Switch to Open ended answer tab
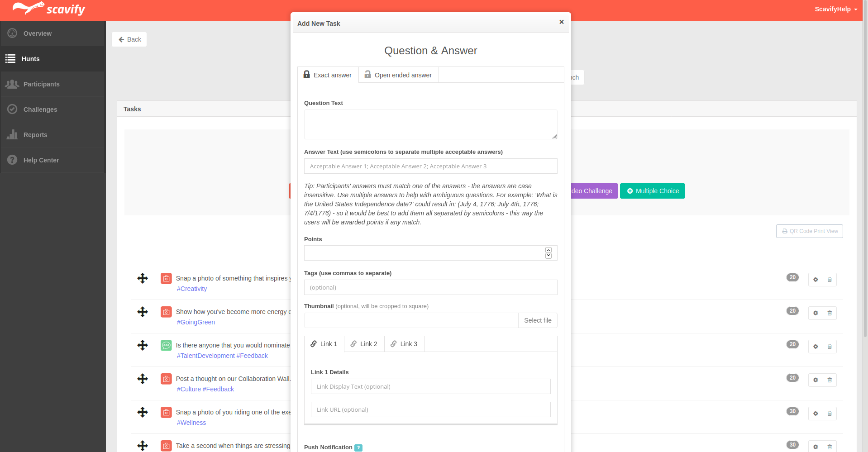 399,75
